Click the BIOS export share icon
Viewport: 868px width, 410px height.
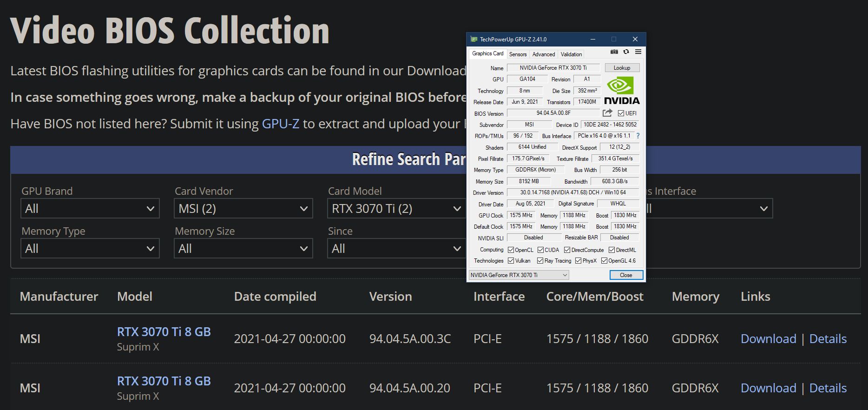607,113
